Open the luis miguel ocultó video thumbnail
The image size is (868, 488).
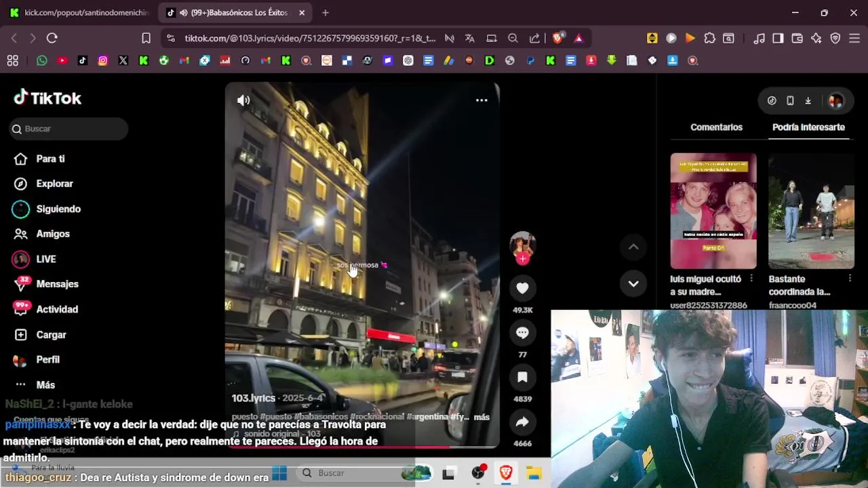coord(713,211)
